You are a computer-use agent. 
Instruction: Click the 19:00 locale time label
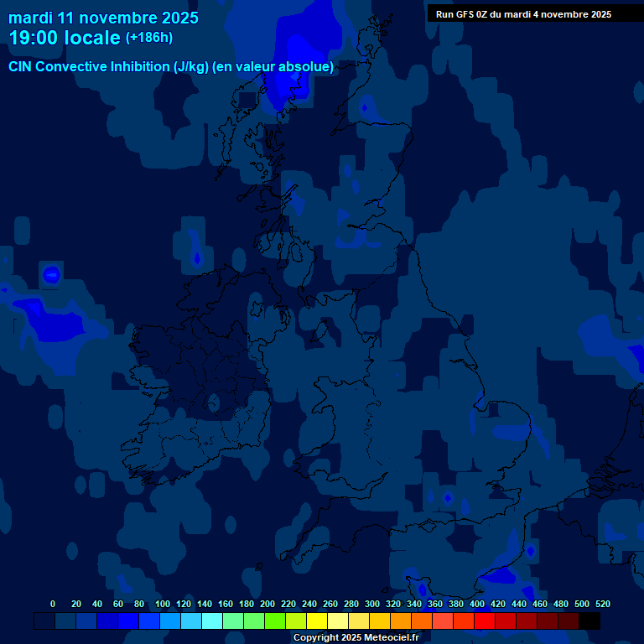[65, 38]
